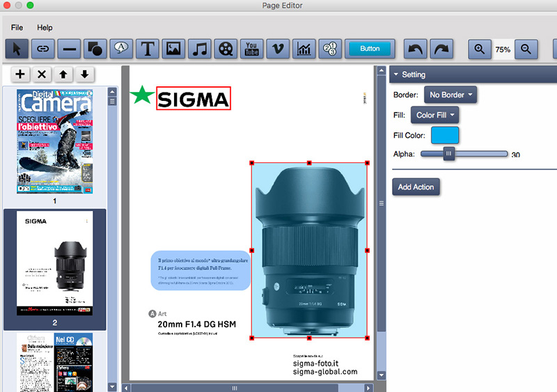Pick the line drawing tool
The image size is (557, 392).
69,49
